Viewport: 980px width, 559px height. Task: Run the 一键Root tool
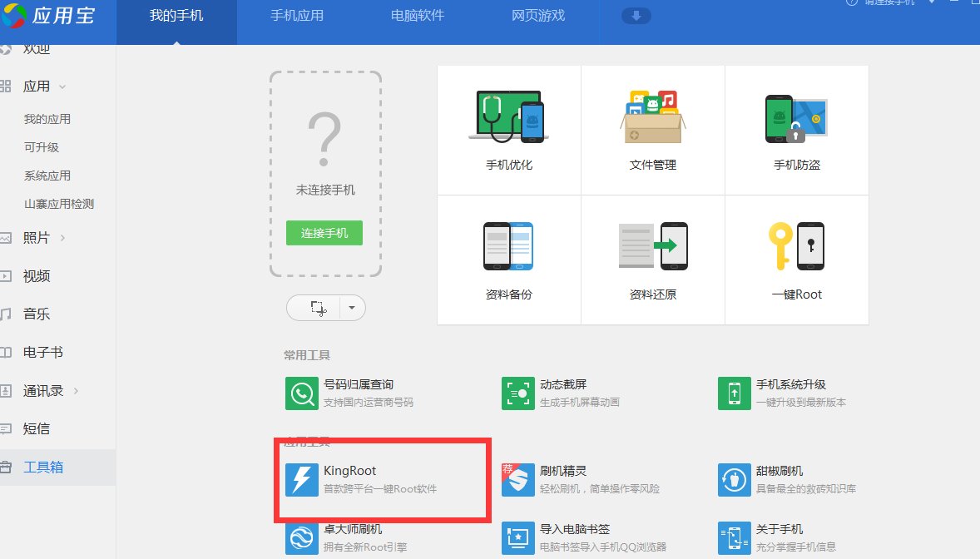coord(796,258)
